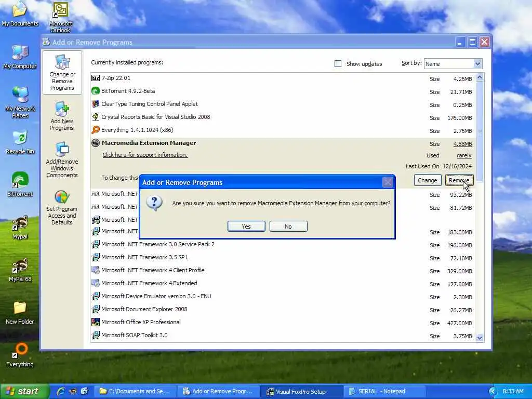This screenshot has height=399, width=532.
Task: Select the BitTorrent 4.9.2-Beta list icon
Action: pyautogui.click(x=96, y=91)
